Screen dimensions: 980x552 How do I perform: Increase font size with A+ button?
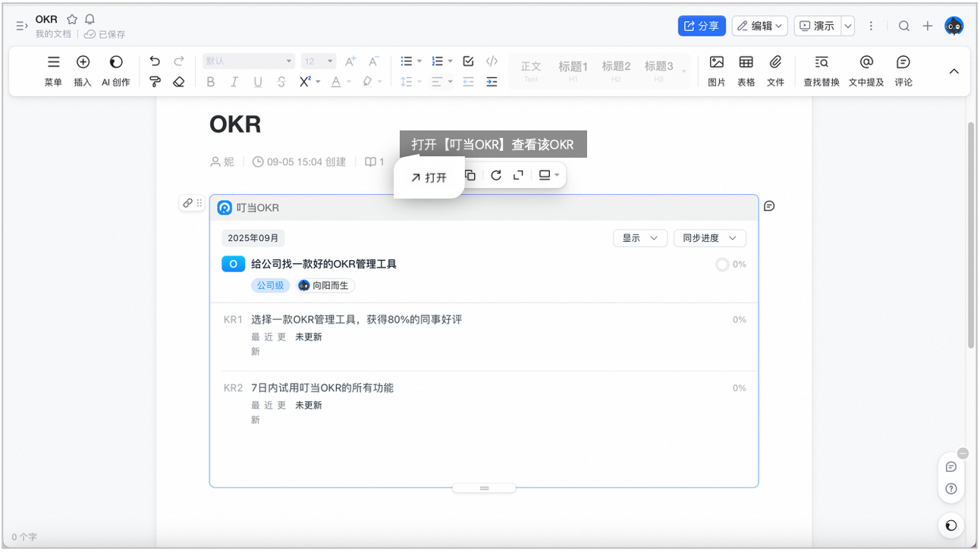tap(350, 61)
